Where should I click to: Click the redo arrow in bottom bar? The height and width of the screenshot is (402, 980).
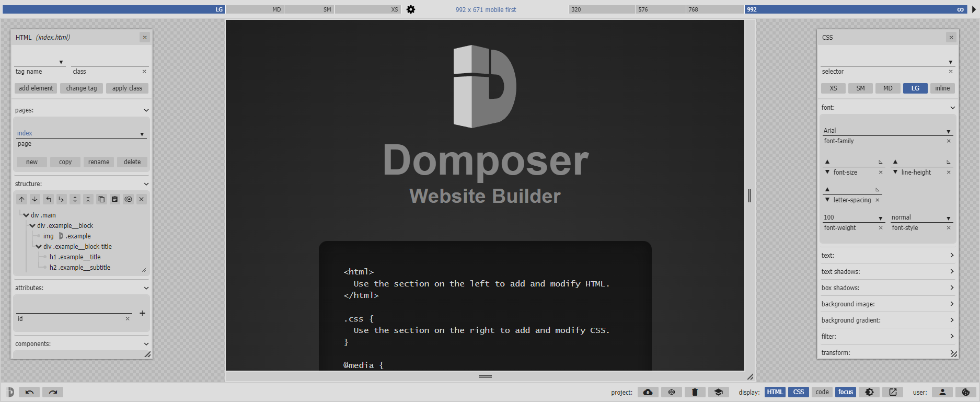(x=53, y=392)
